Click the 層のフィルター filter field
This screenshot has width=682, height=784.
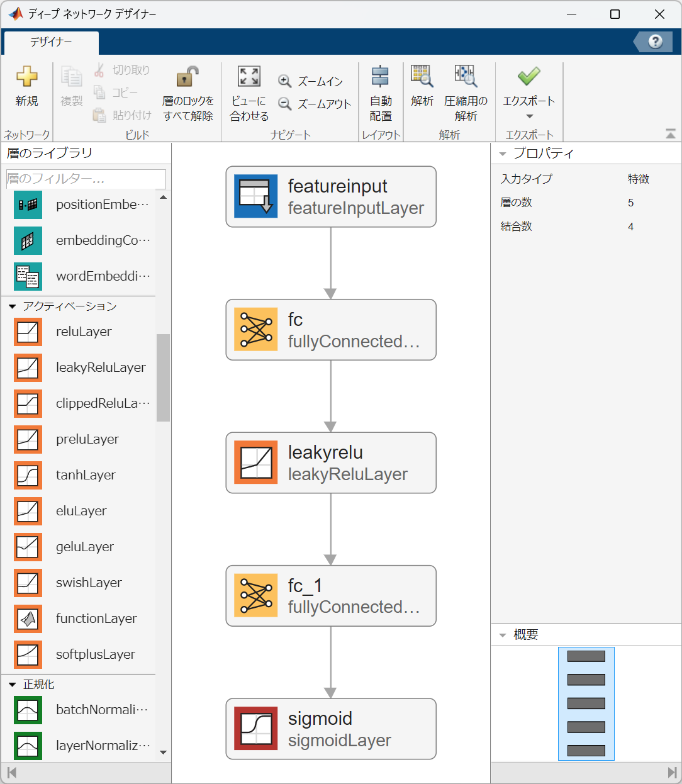coord(86,179)
